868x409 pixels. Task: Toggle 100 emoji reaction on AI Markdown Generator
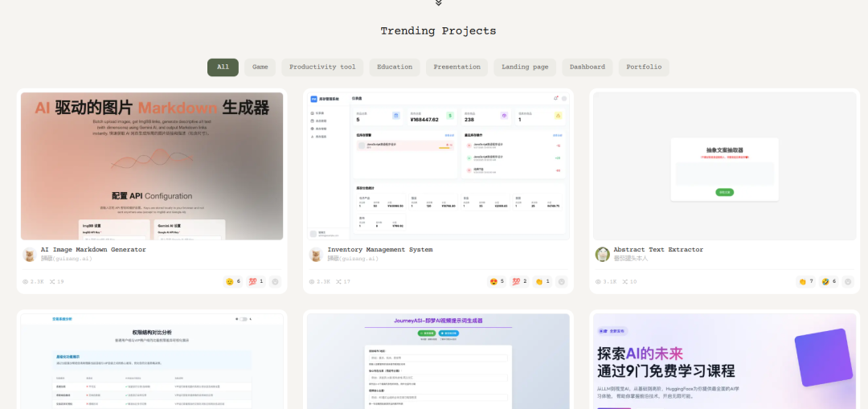(x=256, y=282)
